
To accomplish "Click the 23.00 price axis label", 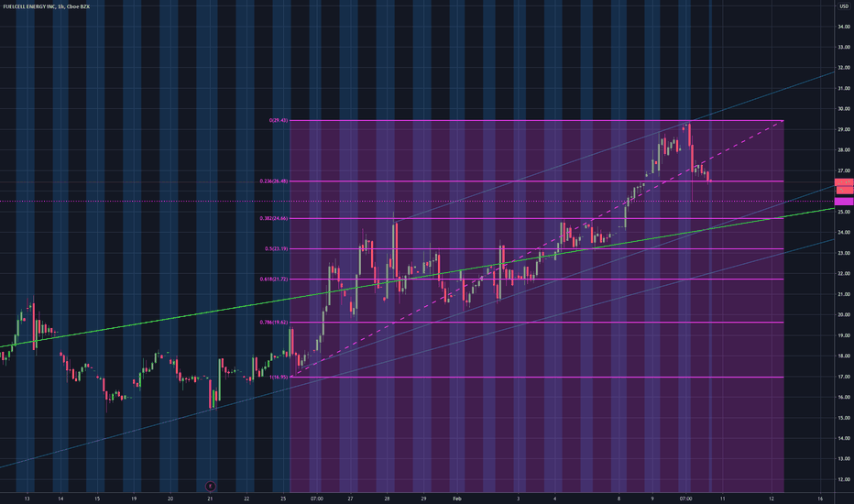I will [x=844, y=253].
